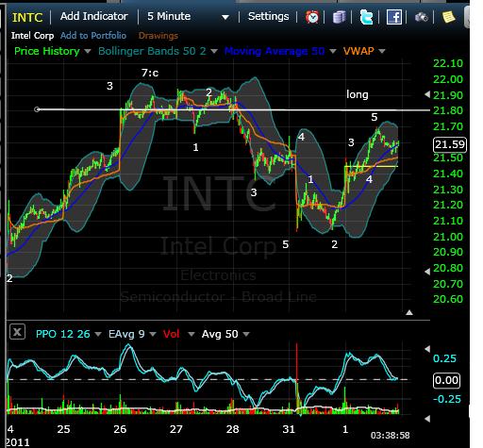Click bottom arrow beside time axis

coord(427,419)
